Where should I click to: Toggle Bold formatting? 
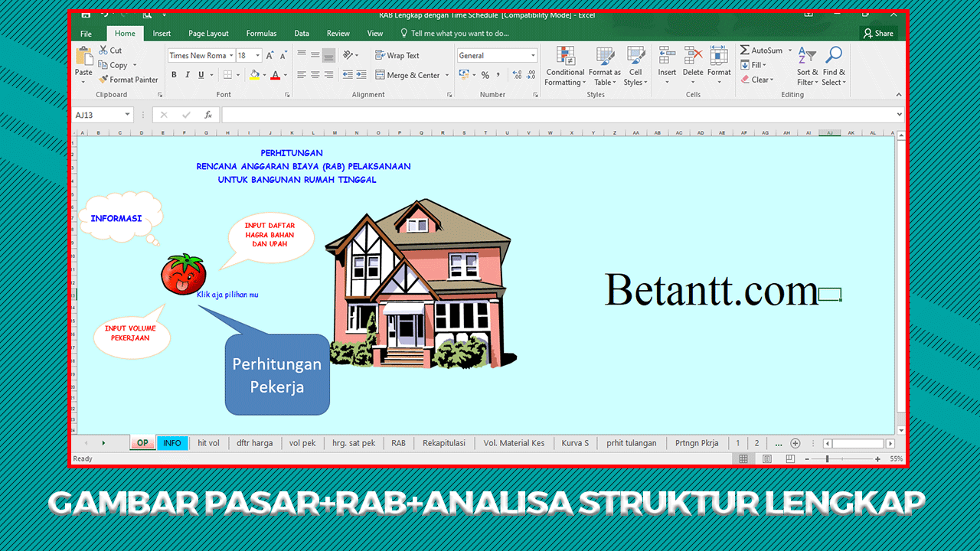click(x=174, y=75)
